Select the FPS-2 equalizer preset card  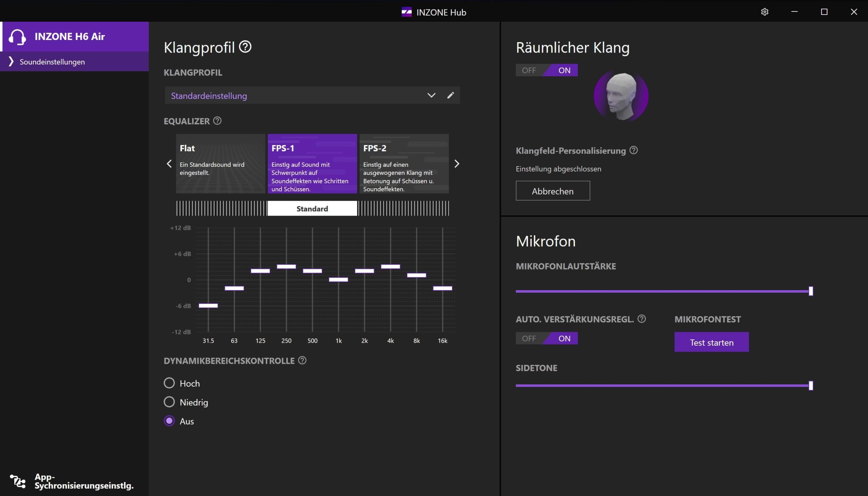pyautogui.click(x=404, y=163)
